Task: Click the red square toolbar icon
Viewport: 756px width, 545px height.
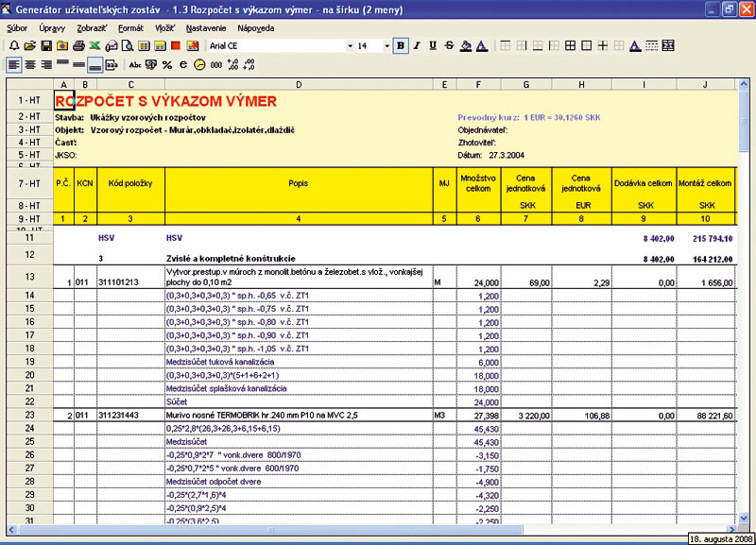Action: click(176, 45)
